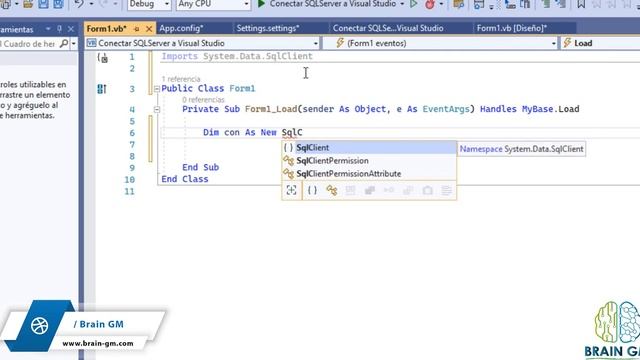Viewport: 640px width, 360px height.
Task: Open the Settings.settings tab
Action: pos(268,28)
